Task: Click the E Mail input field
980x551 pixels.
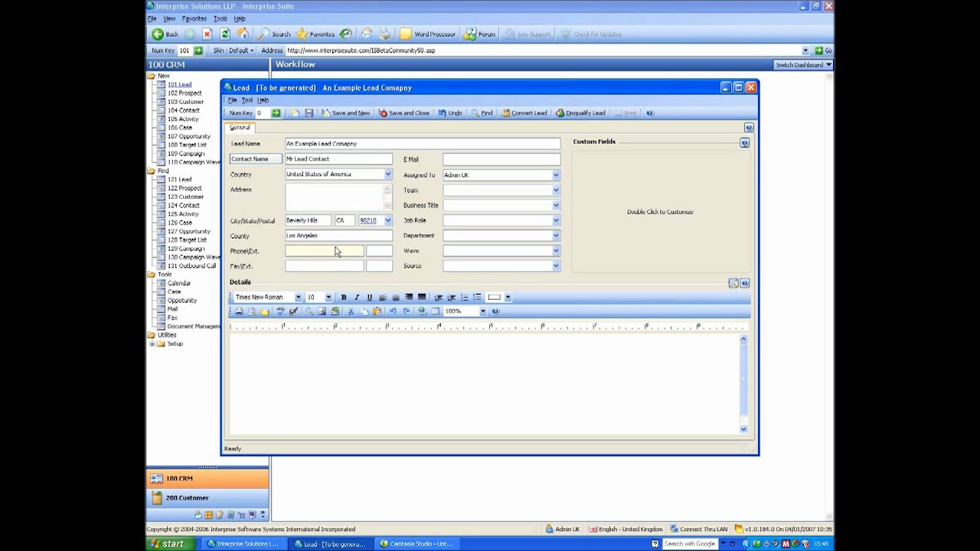Action: (501, 159)
